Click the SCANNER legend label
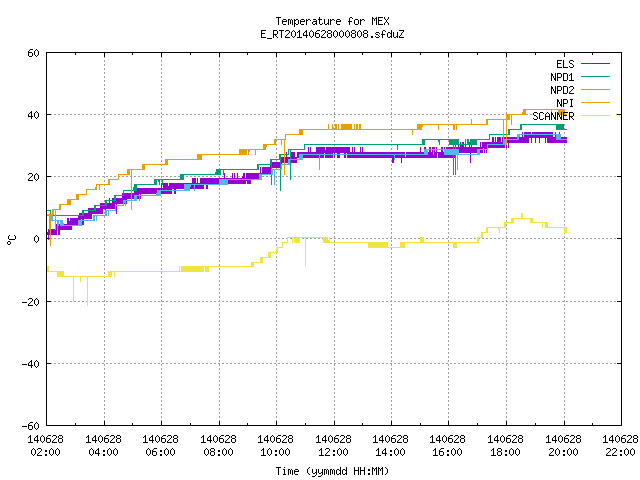The height and width of the screenshot is (480, 640). [553, 116]
